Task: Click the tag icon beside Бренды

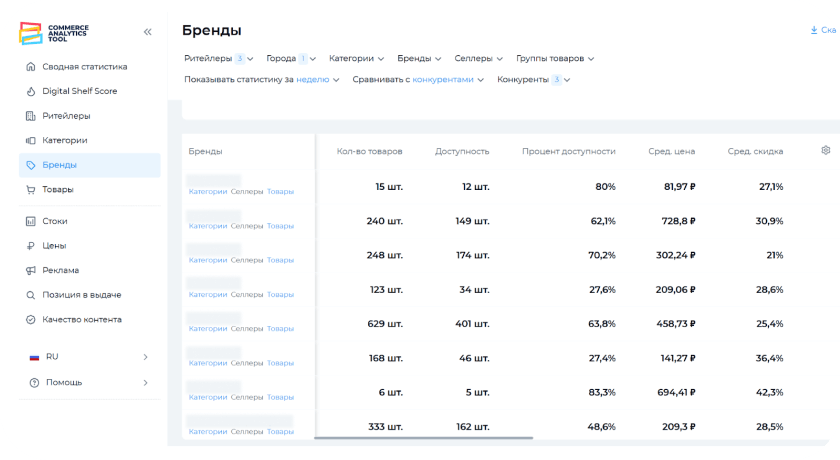Action: pyautogui.click(x=31, y=165)
